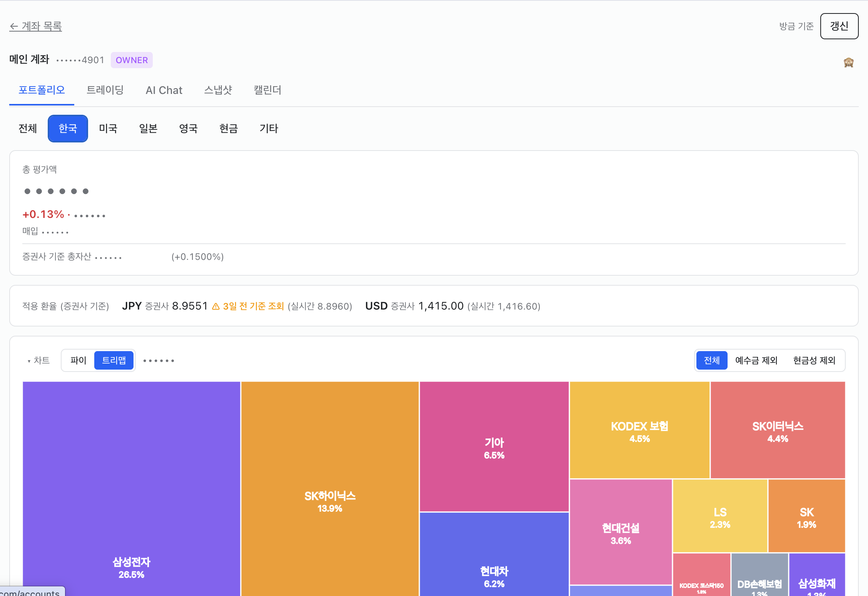
Task: Click the masked 총 평가액 amount dots
Action: (x=56, y=191)
